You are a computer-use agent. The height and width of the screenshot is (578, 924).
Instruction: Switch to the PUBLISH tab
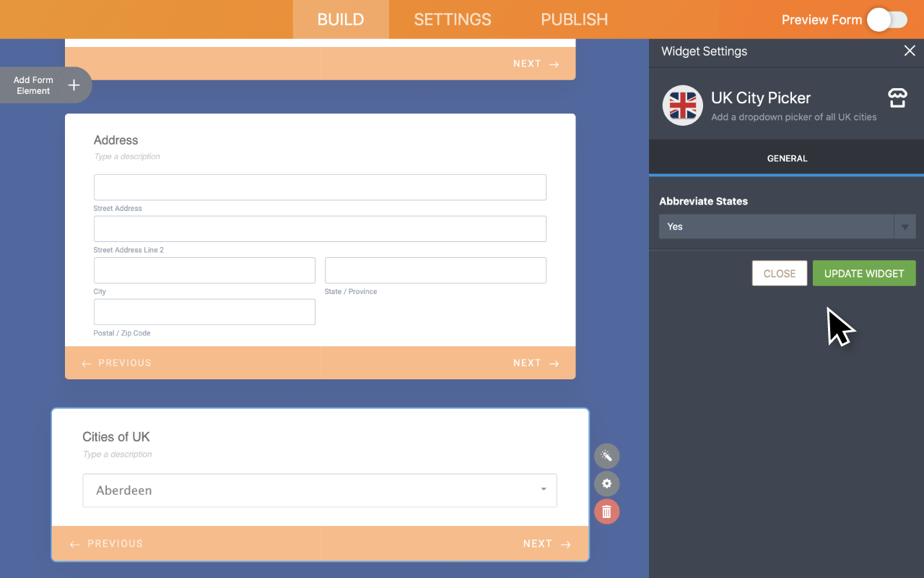[x=574, y=20]
